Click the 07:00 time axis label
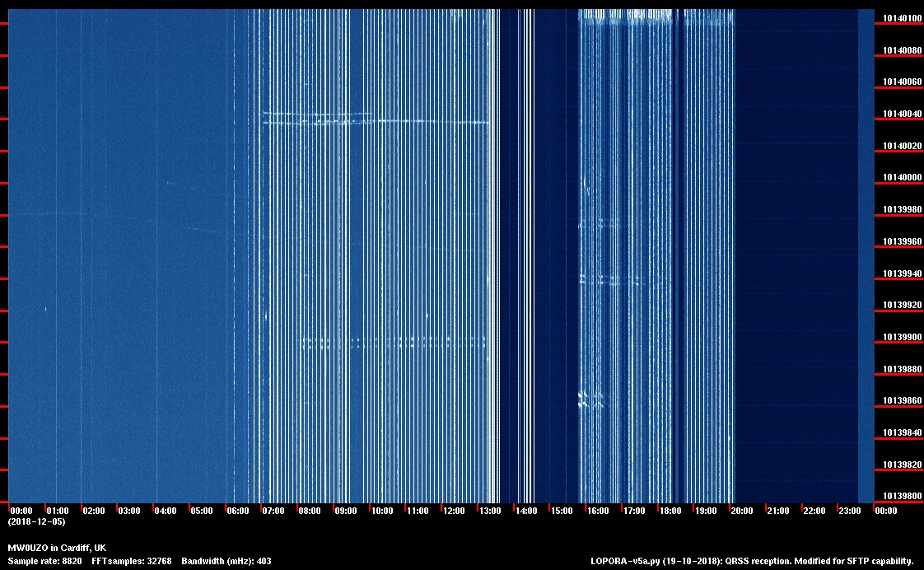The height and width of the screenshot is (570, 924). [273, 511]
